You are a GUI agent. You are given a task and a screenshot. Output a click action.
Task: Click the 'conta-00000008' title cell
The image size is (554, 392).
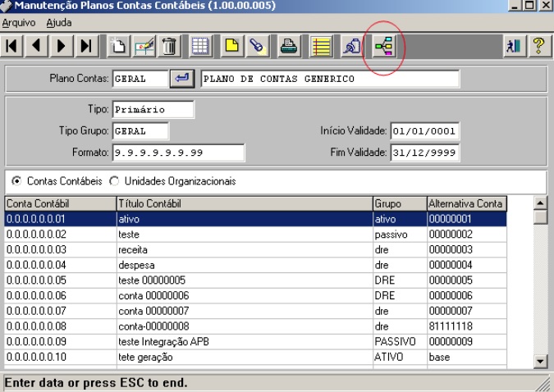(x=245, y=326)
